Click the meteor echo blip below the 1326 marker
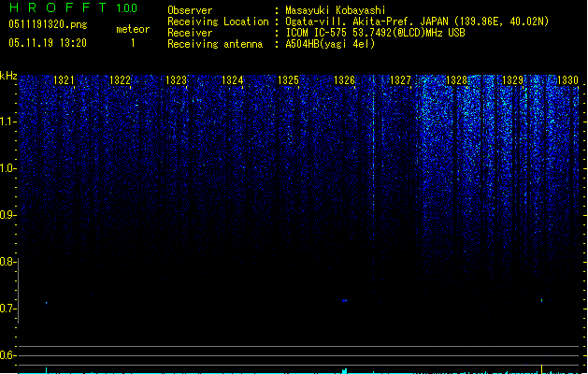This screenshot has height=374, width=588. (x=344, y=300)
